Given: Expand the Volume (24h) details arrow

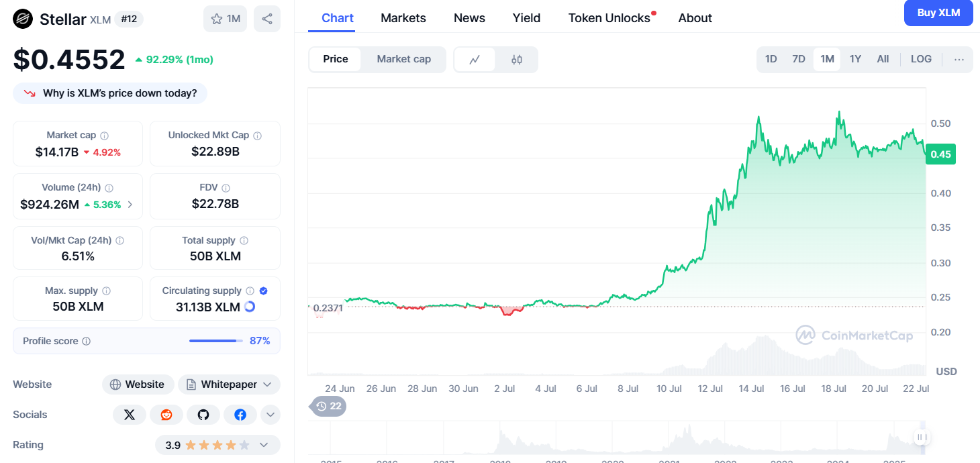Looking at the screenshot, I should 130,205.
